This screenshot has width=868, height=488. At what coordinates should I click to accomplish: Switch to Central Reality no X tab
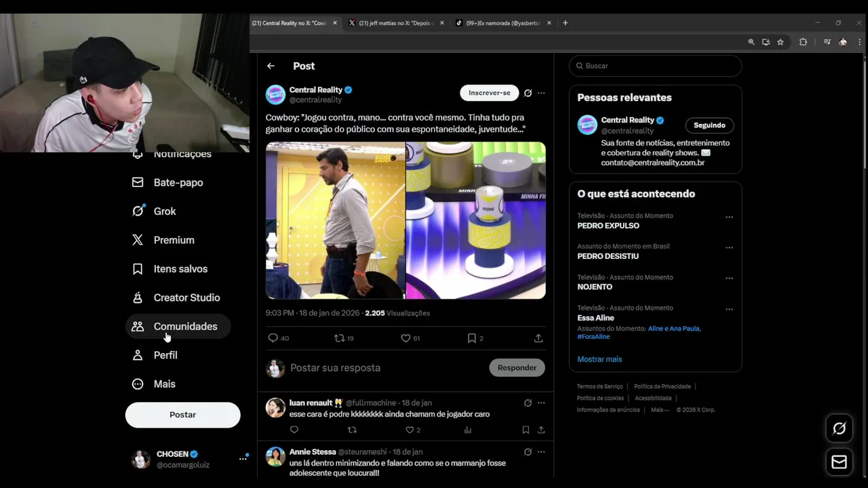[290, 23]
